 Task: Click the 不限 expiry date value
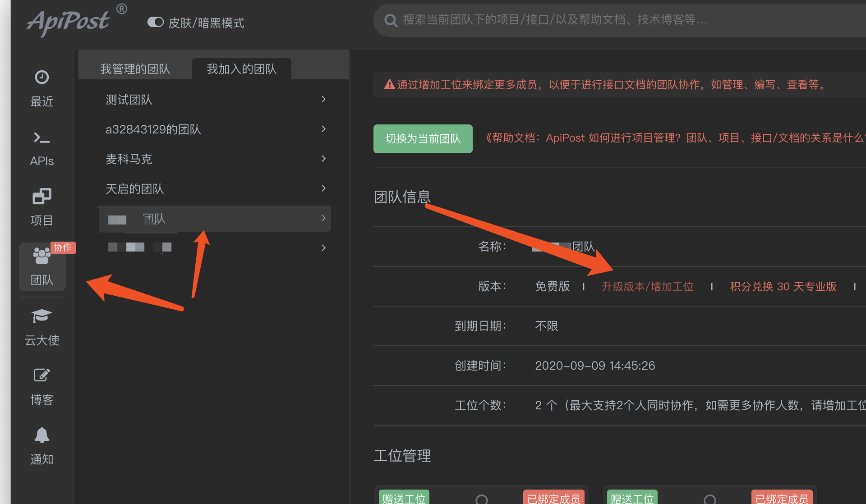pyautogui.click(x=547, y=326)
